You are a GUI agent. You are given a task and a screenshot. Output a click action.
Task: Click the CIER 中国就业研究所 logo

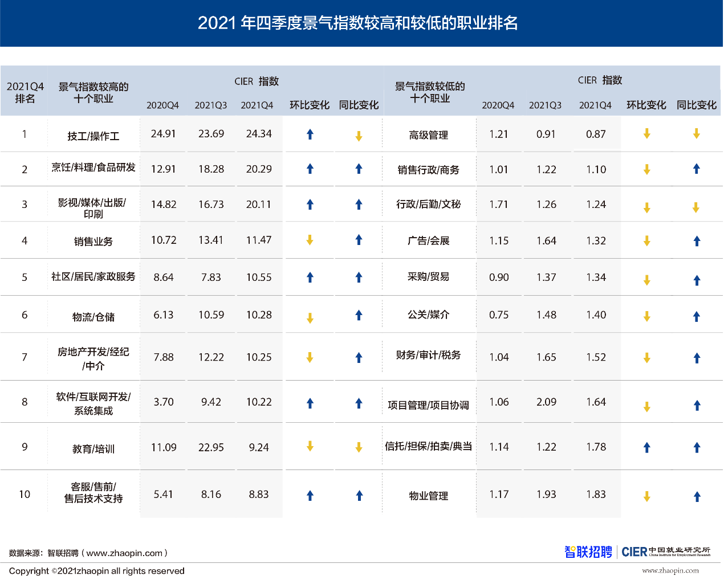(x=666, y=552)
